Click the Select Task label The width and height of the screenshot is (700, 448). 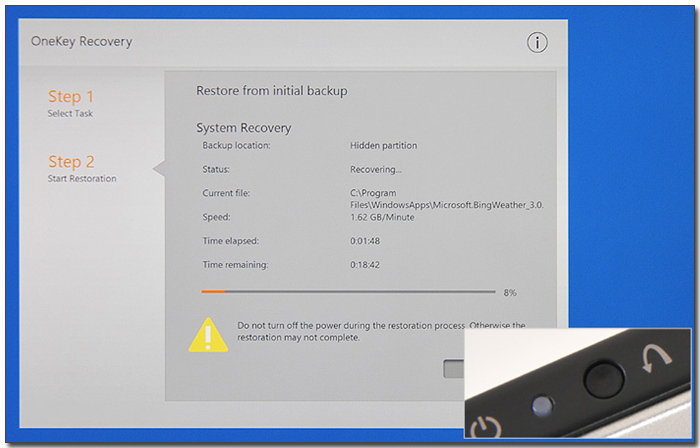[x=70, y=114]
